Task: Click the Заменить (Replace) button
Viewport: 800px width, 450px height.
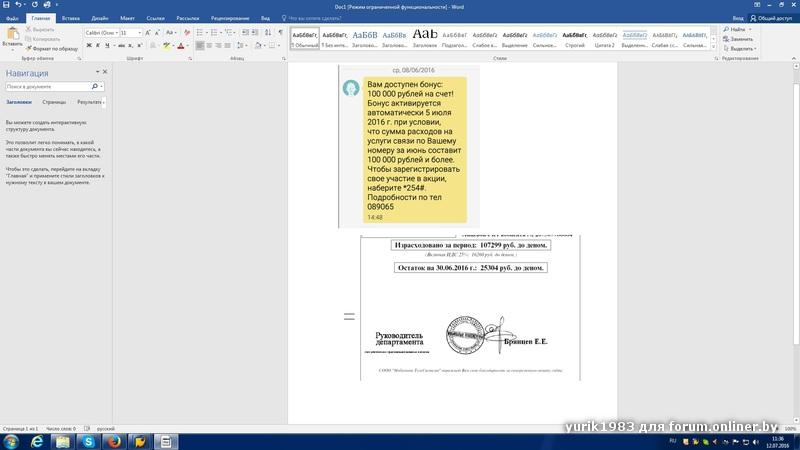Action: pos(740,39)
